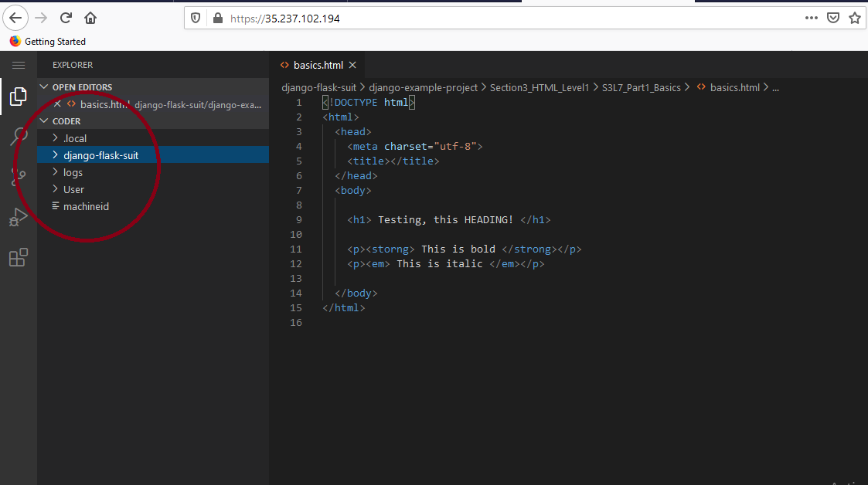The width and height of the screenshot is (868, 485).
Task: Click the Section3_HTML_Level1 breadcrumb
Action: (540, 87)
